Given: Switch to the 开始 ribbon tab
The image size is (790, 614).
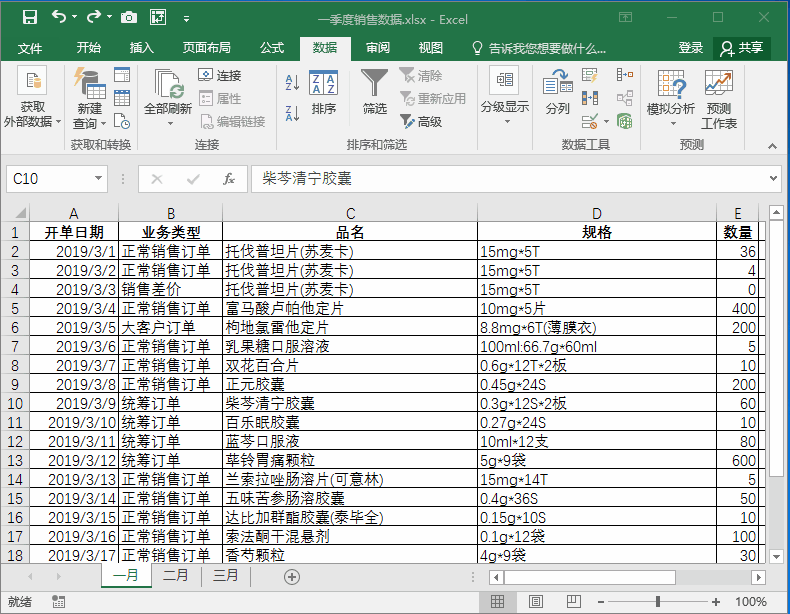Looking at the screenshot, I should 88,48.
